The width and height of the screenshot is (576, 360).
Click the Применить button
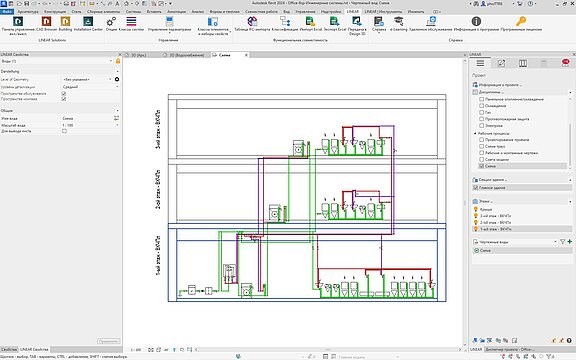[x=108, y=341]
